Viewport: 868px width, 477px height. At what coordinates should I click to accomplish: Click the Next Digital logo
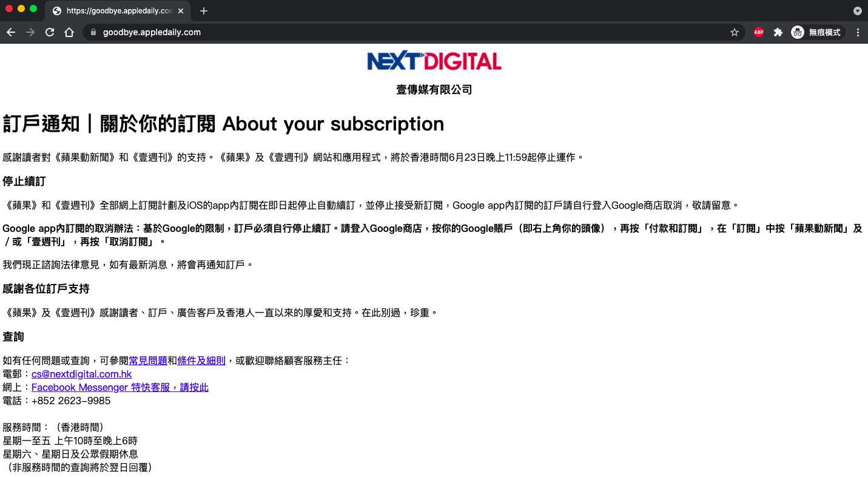pos(434,61)
